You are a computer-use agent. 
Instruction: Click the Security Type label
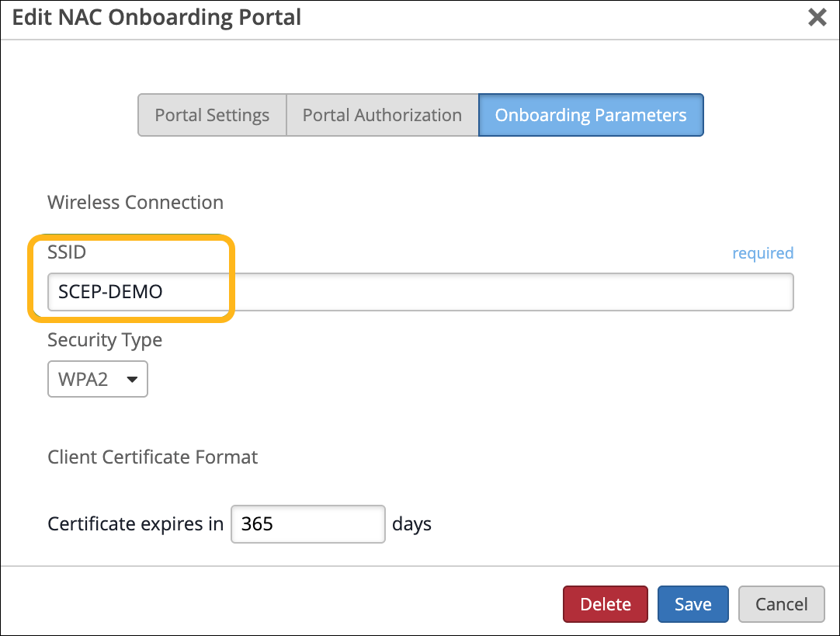105,340
